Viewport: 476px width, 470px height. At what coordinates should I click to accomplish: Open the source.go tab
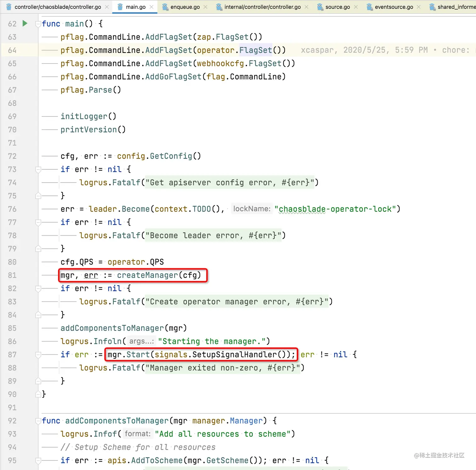pos(337,7)
